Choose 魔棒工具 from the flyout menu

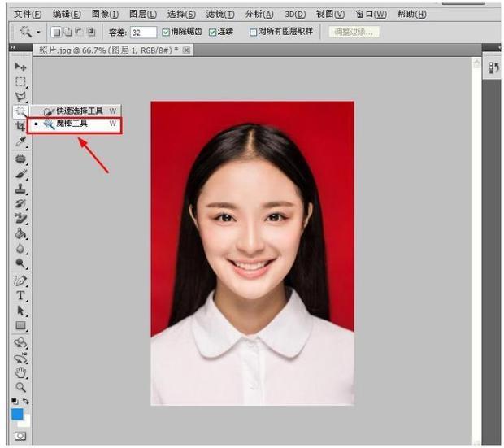coord(72,124)
